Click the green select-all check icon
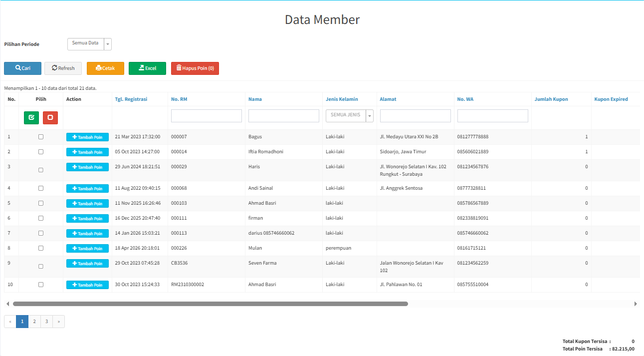Screen dimensions: 644x356 pos(31,118)
